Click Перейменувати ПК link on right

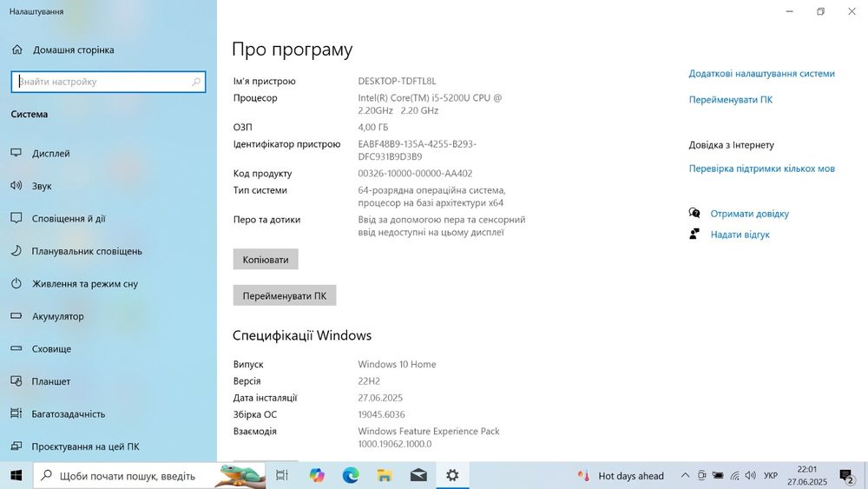tap(731, 100)
